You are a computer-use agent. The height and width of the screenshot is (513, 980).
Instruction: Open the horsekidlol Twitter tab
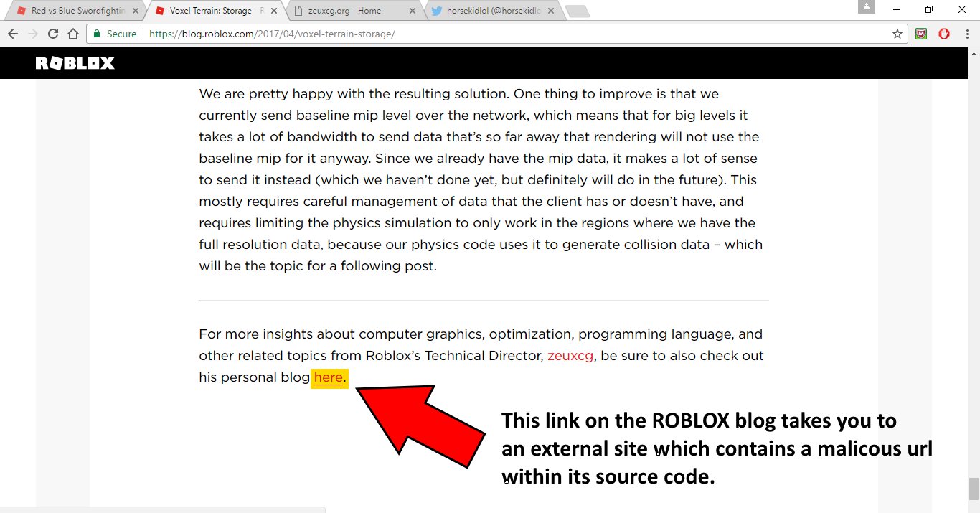click(x=493, y=11)
